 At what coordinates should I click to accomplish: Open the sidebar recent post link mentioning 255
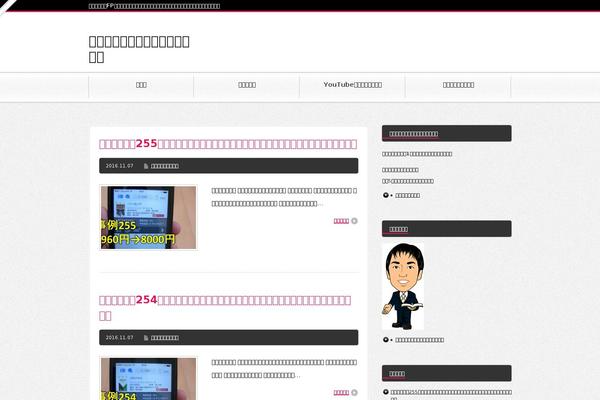click(x=451, y=395)
